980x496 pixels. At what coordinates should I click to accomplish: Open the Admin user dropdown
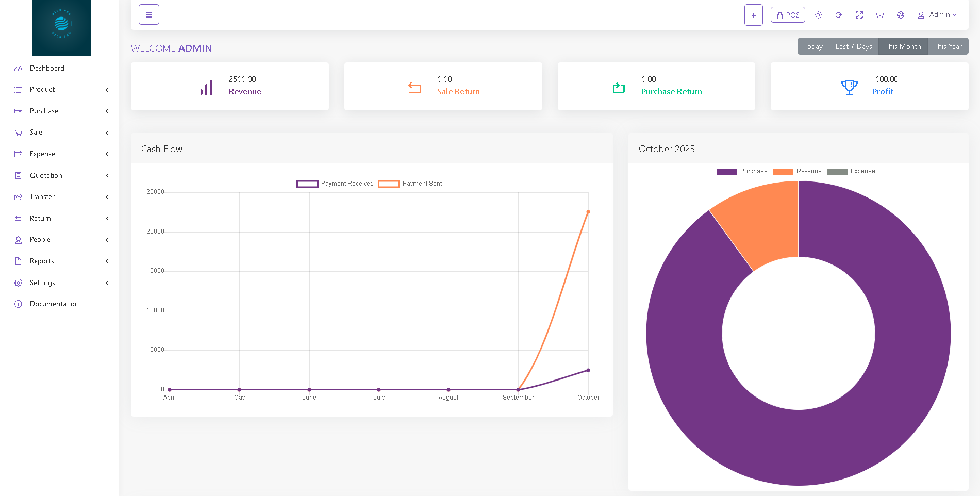(x=937, y=15)
